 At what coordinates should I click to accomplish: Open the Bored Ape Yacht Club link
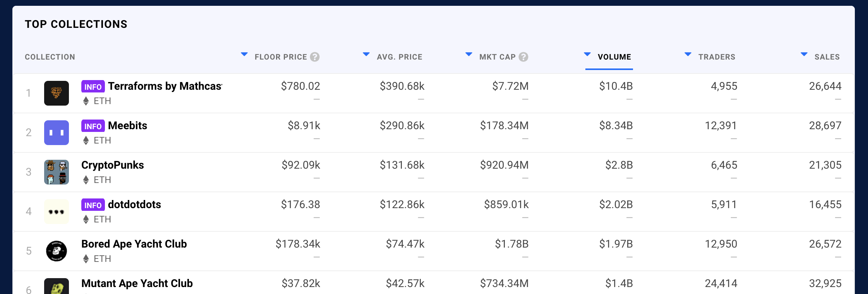click(134, 244)
